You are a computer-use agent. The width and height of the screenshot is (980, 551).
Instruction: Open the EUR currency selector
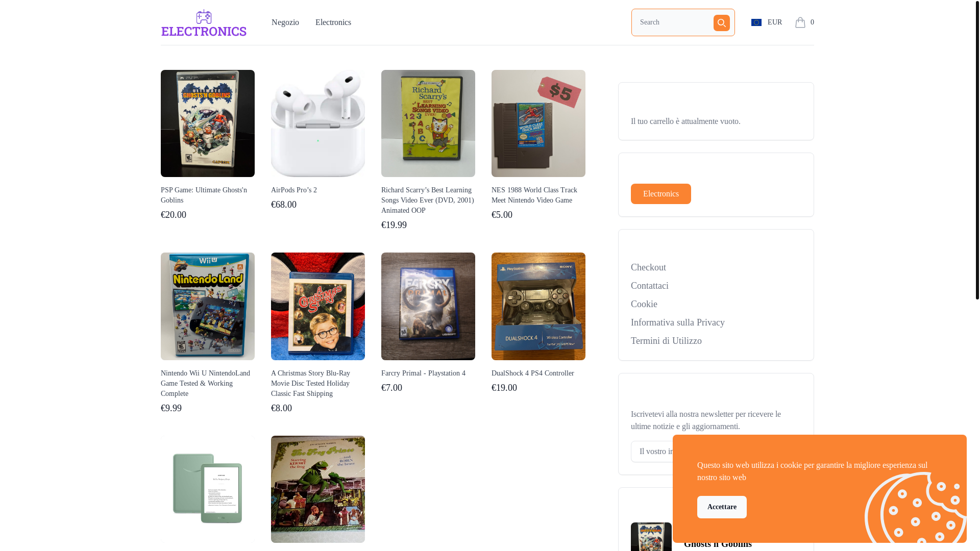point(774,22)
